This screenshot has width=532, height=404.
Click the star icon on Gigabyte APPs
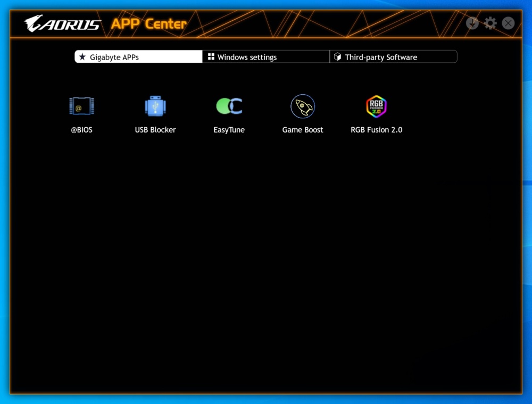[82, 57]
